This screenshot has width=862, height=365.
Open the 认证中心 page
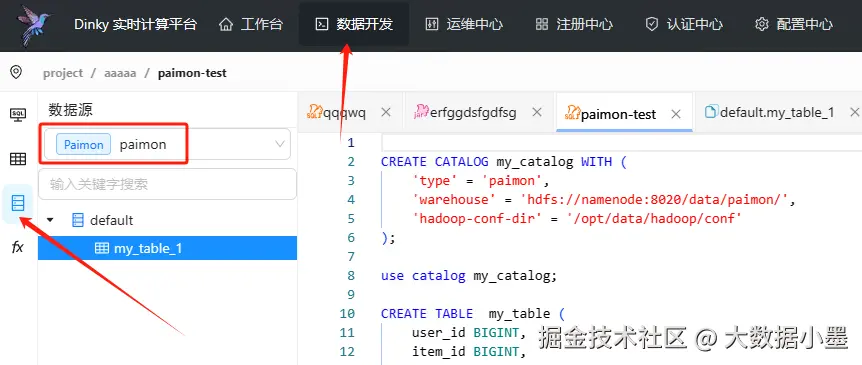coord(684,24)
